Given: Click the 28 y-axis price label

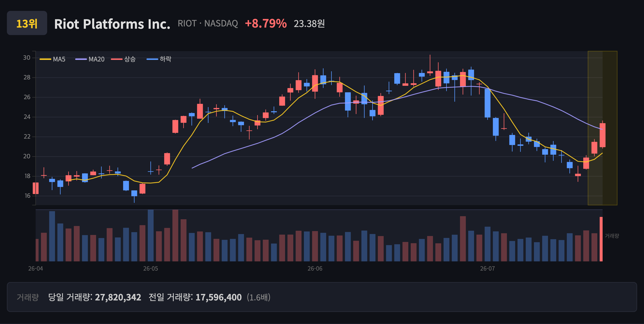Looking at the screenshot, I should 27,77.
